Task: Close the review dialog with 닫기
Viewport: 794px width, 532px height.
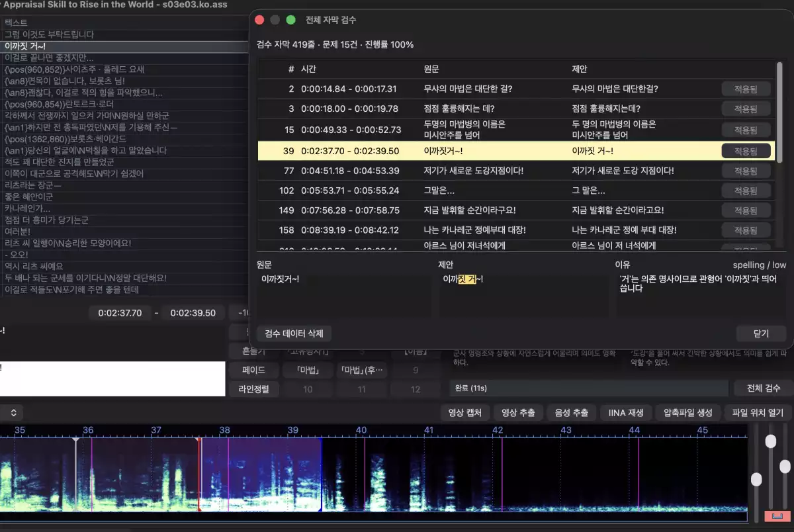Action: tap(761, 333)
